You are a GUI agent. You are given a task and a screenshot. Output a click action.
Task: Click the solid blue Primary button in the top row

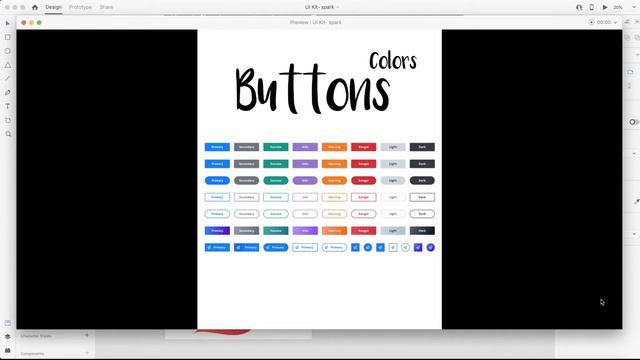217,147
